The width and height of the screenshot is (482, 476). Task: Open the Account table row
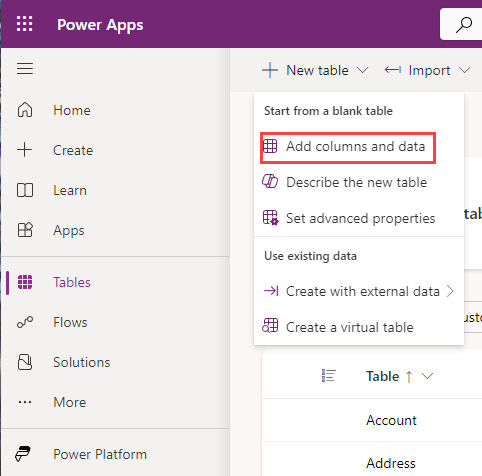(391, 420)
